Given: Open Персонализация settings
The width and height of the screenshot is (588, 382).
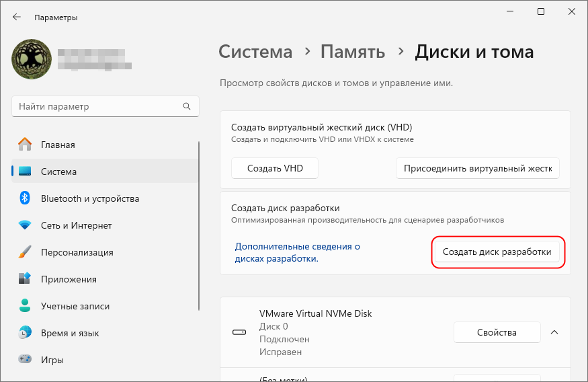Looking at the screenshot, I should pyautogui.click(x=105, y=253).
